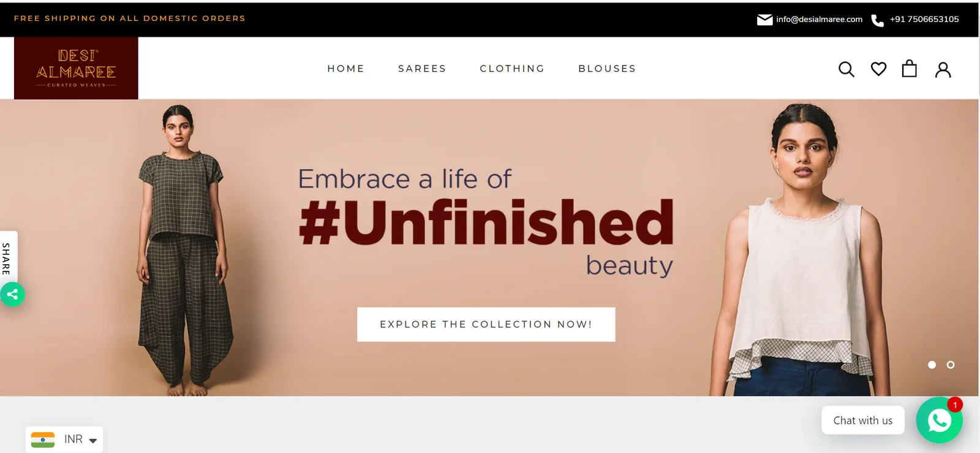Open the BLOUSES menu
The width and height of the screenshot is (980, 453).
click(607, 69)
